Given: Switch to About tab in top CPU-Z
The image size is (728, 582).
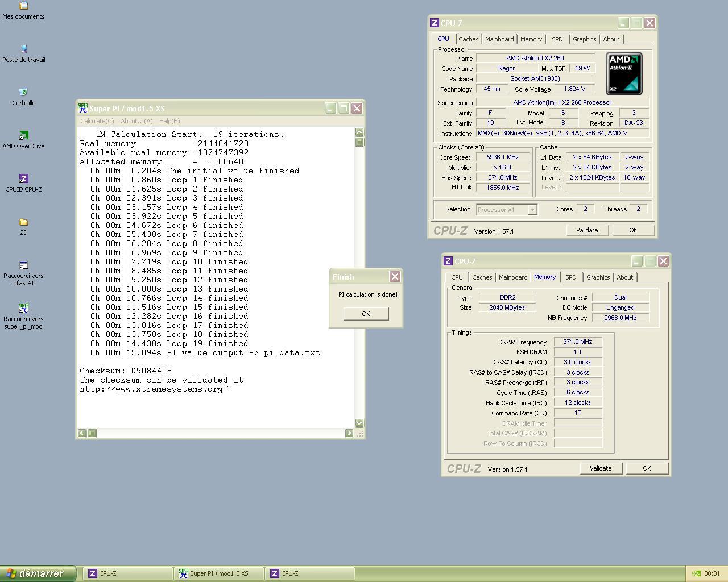Looking at the screenshot, I should click(611, 39).
